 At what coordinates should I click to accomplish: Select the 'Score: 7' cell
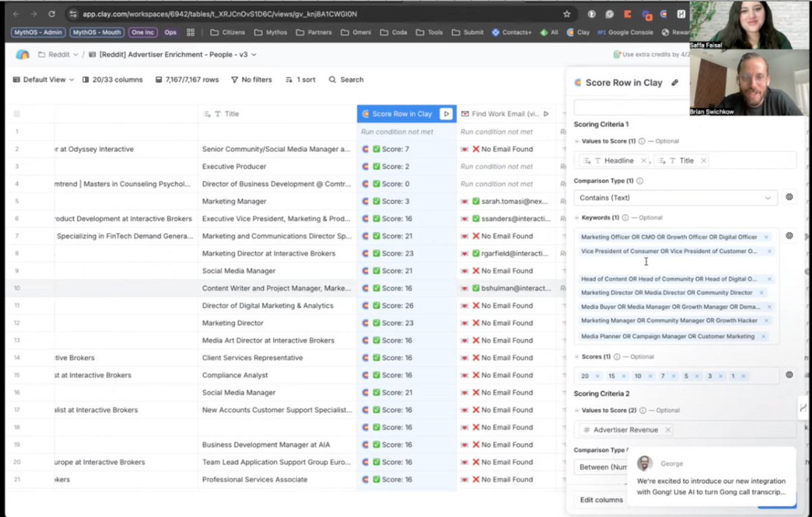[406, 149]
